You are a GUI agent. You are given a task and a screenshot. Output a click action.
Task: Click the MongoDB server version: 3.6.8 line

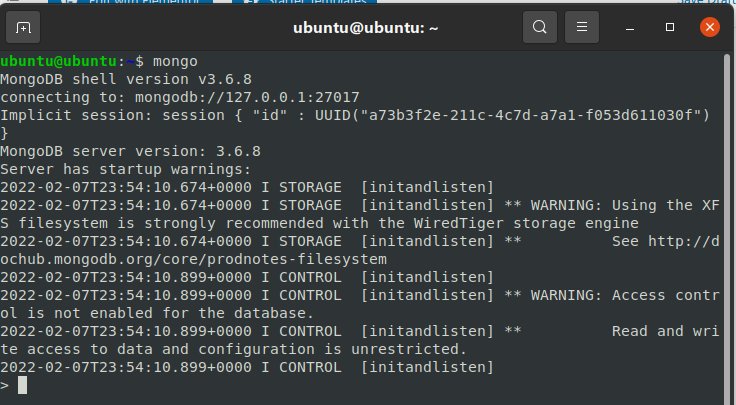pos(130,151)
